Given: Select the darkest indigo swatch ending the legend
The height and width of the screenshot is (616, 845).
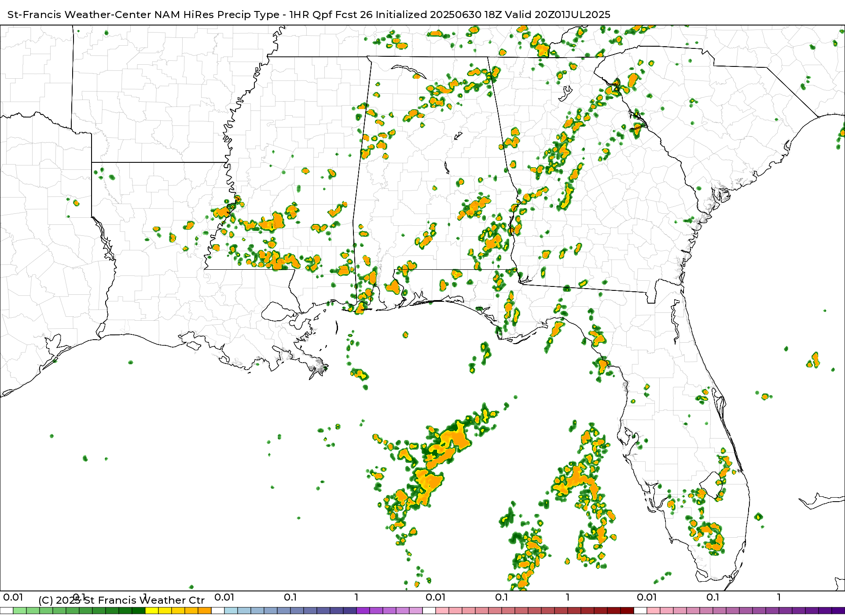Looking at the screenshot, I should pyautogui.click(x=838, y=611).
